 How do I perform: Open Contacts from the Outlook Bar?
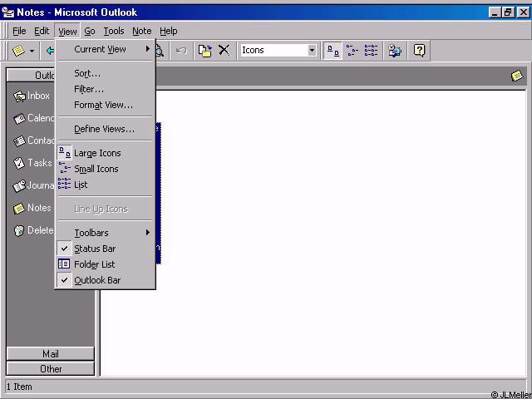point(33,140)
